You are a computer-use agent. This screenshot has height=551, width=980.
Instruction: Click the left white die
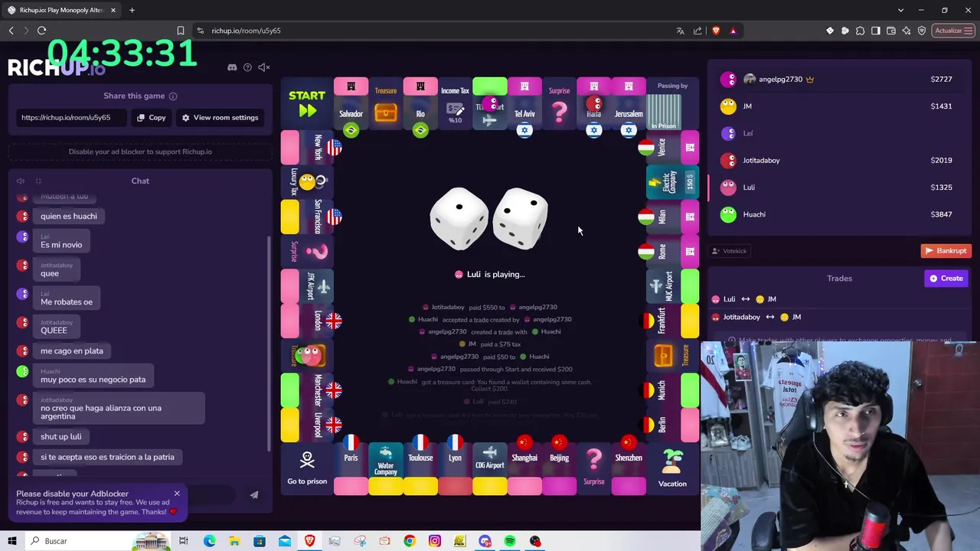459,219
